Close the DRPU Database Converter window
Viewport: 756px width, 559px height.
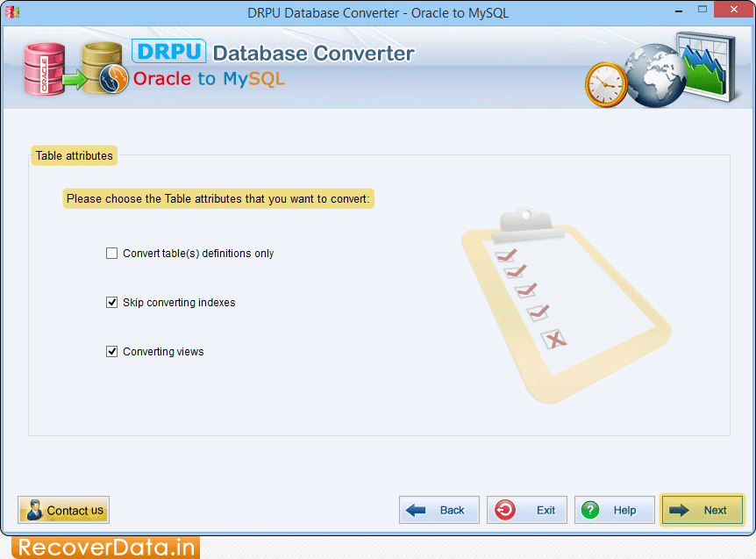point(733,9)
